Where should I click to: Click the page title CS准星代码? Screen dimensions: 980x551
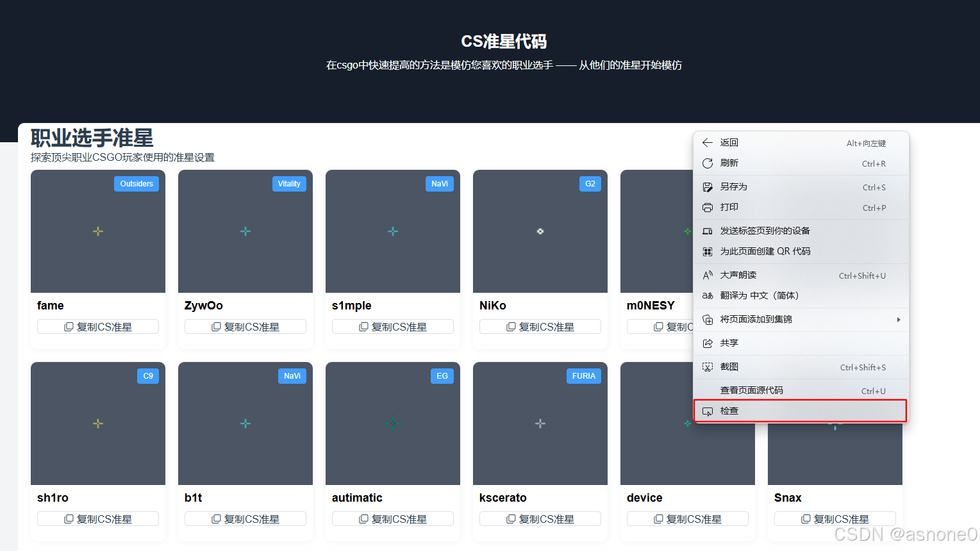click(x=504, y=42)
